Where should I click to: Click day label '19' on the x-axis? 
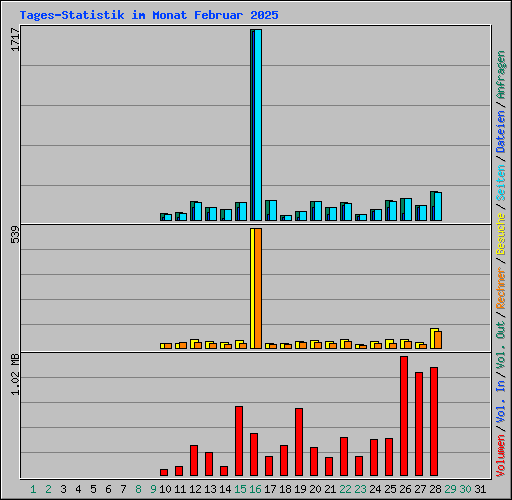point(300,489)
